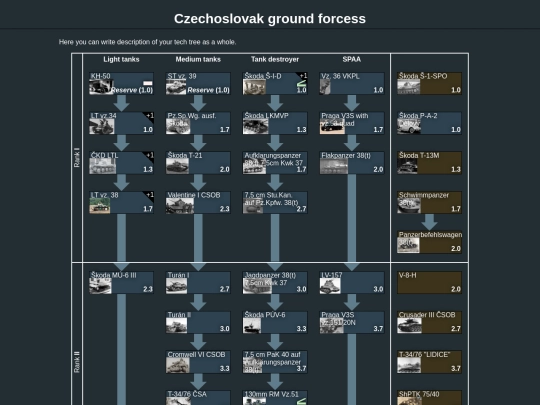Open the Vz. 36 VKPL SPAA card

tap(352, 83)
